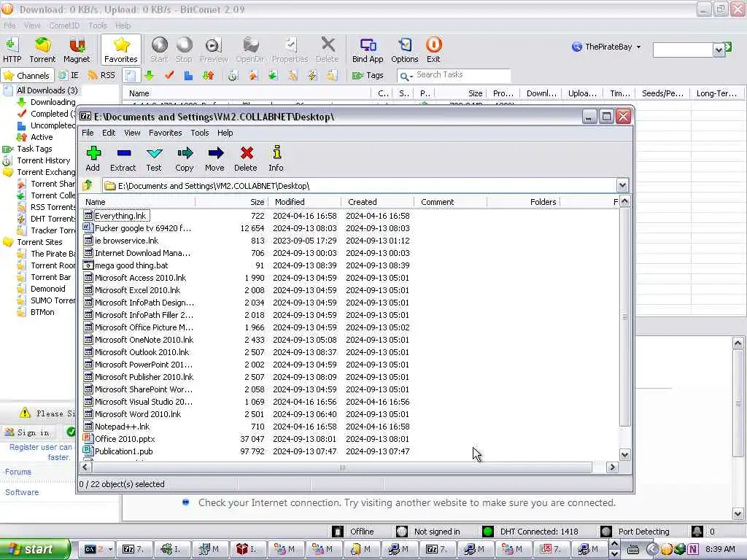The image size is (747, 560).
Task: Open RSS tab in BitComet
Action: [101, 75]
